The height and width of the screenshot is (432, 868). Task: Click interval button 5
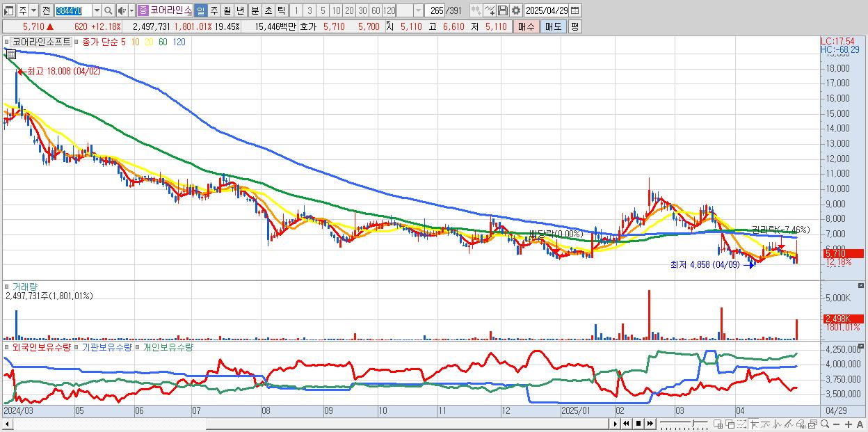[x=323, y=11]
